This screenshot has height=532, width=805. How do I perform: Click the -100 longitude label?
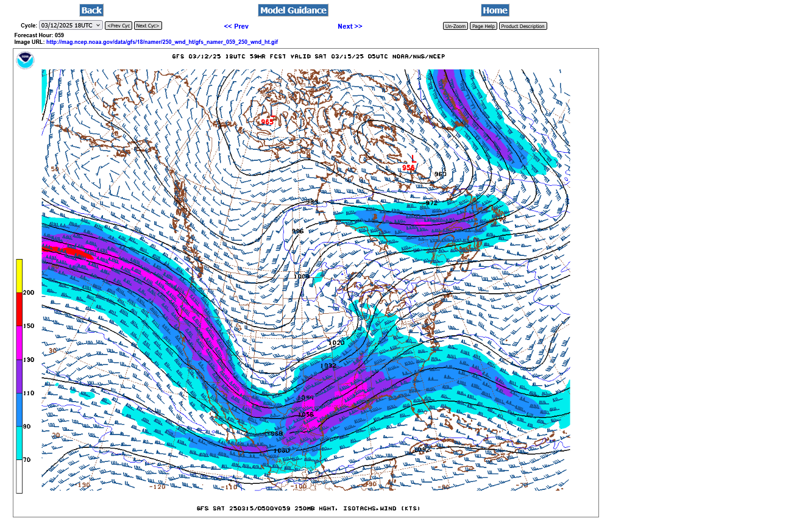coord(299,486)
